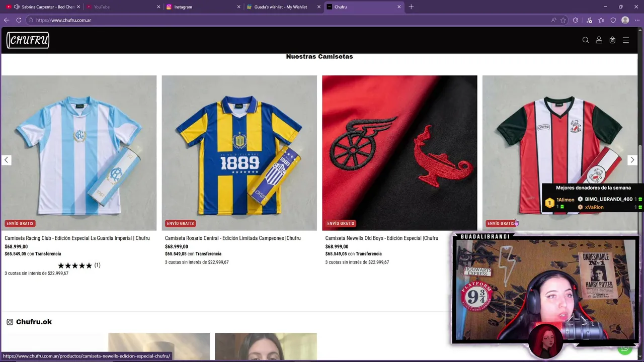The width and height of the screenshot is (644, 362).
Task: Mute the Sabrina Carpenter tab audio icon
Action: [17, 7]
